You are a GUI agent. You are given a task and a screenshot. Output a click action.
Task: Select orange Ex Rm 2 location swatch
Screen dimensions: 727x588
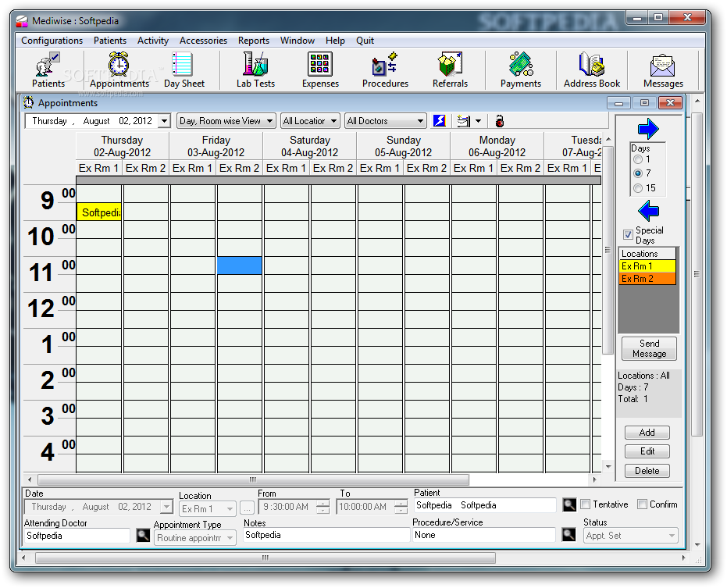[647, 279]
